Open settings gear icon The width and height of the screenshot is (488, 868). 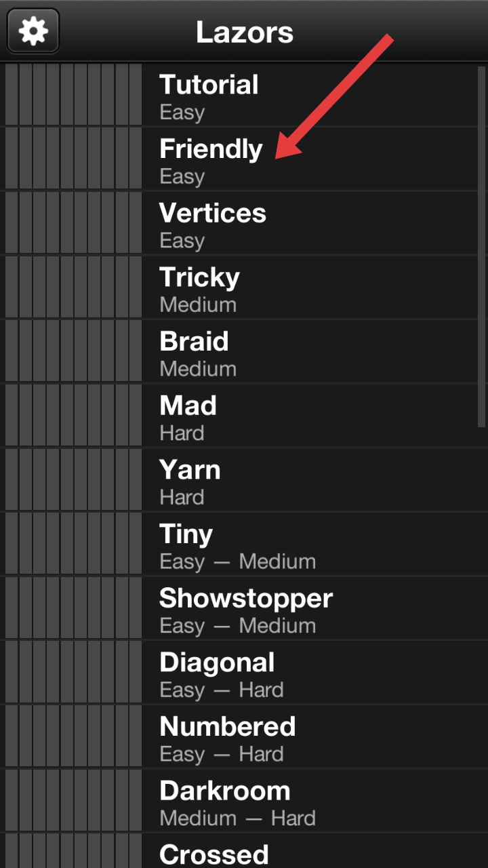point(33,31)
